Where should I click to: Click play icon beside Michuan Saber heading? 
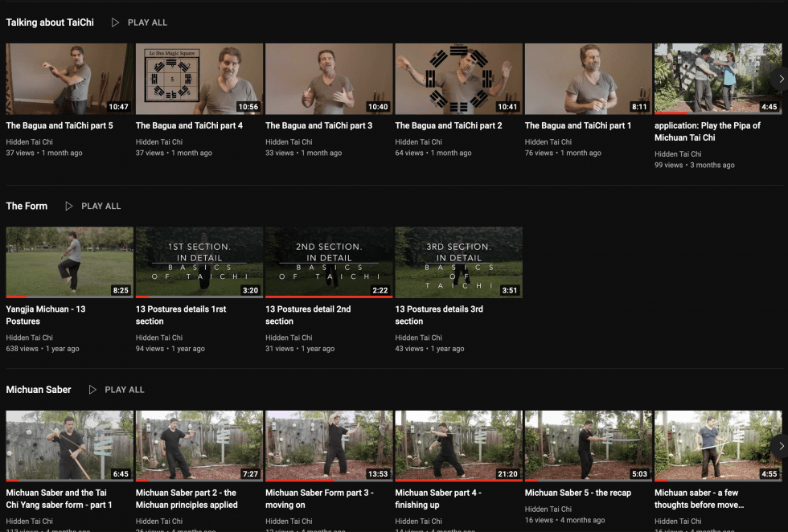click(x=92, y=390)
